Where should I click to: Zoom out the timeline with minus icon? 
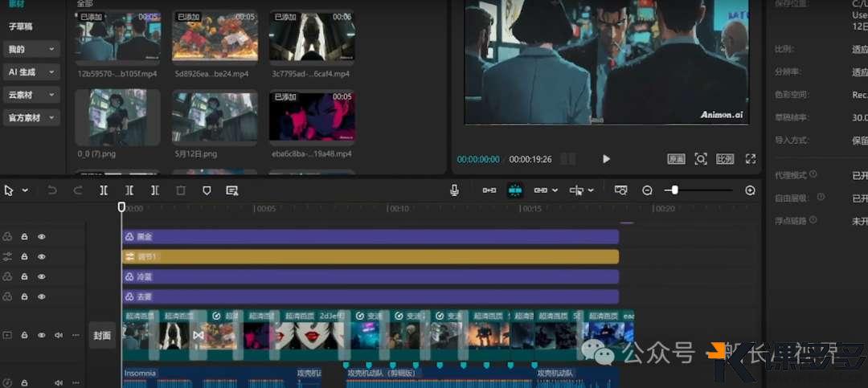(x=647, y=190)
